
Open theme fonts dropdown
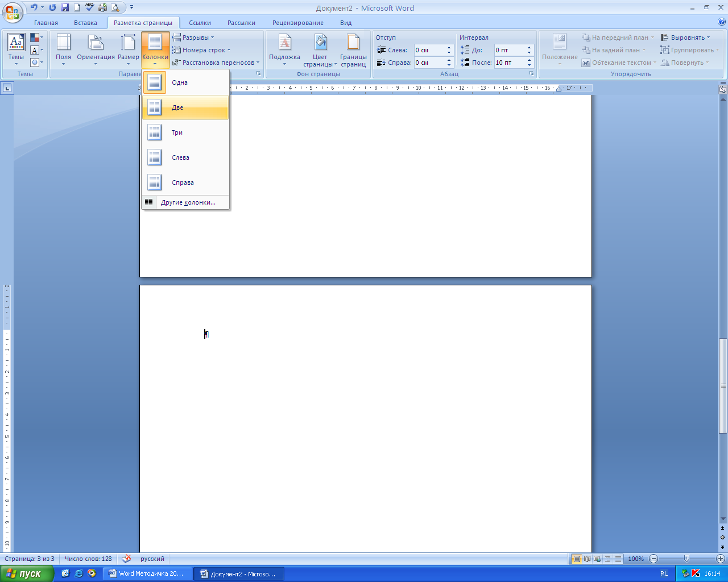[36, 50]
